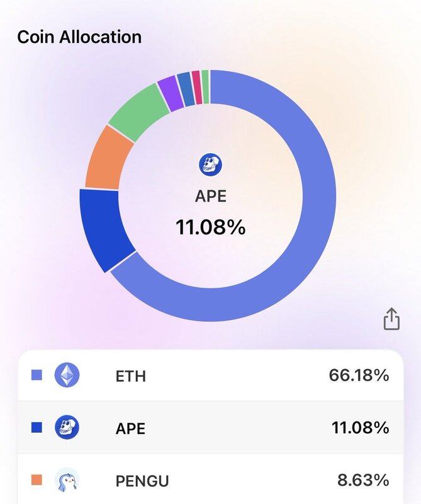Click the 8.63% PENGU allocation value
Image resolution: width=421 pixels, height=504 pixels.
click(x=362, y=481)
